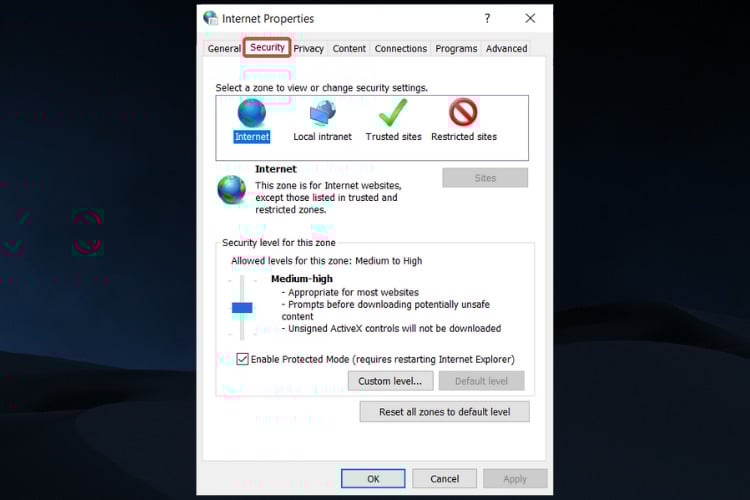Click the Medium-high level heading
Viewport: 750px width, 500px height.
302,278
